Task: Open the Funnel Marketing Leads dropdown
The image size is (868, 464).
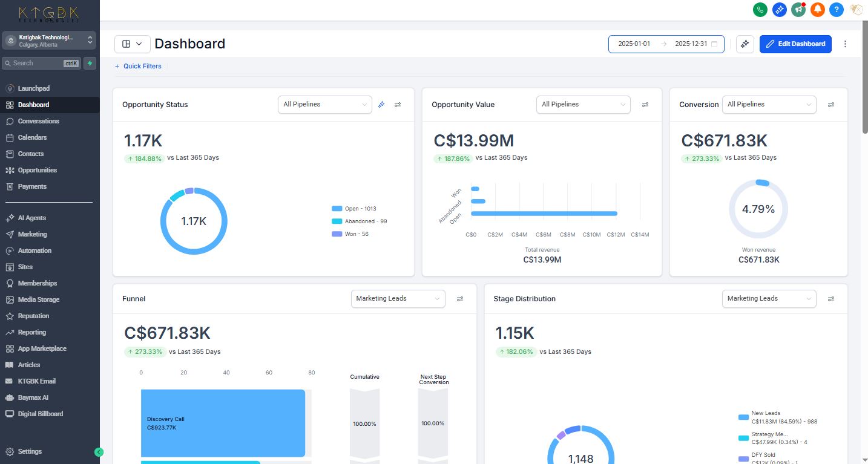Action: coord(398,299)
